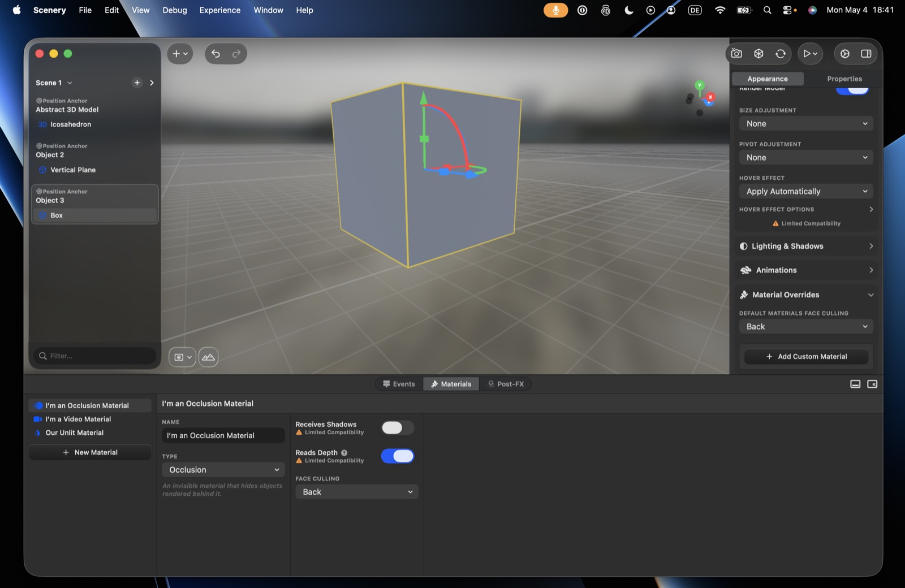The height and width of the screenshot is (588, 905).
Task: Open Default Materials Face Culling dropdown
Action: (806, 327)
